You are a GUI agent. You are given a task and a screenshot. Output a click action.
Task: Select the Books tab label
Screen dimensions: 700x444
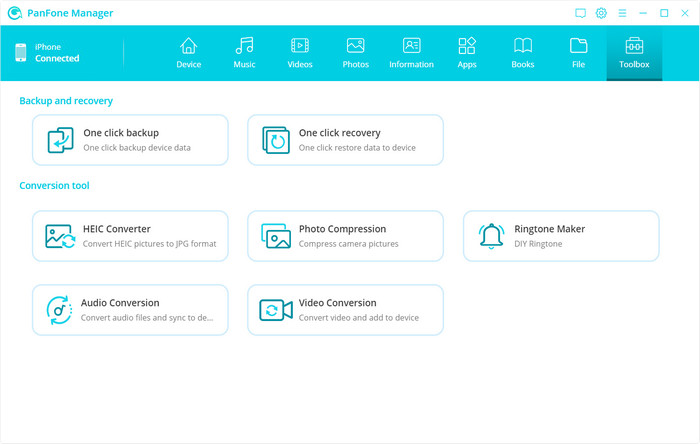(x=523, y=64)
